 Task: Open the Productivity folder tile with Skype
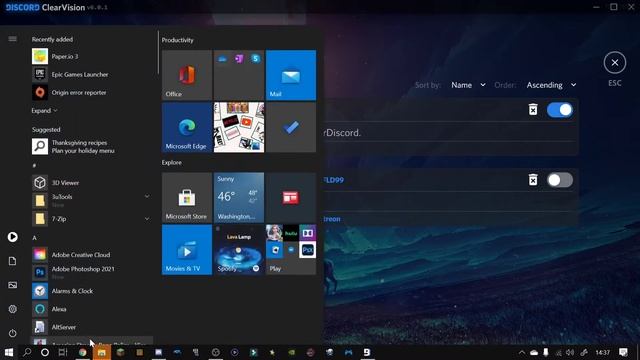click(239, 75)
